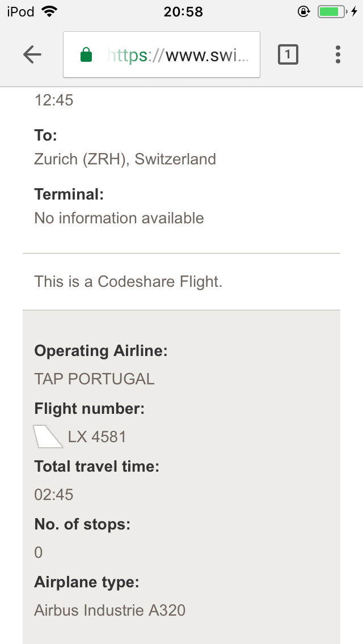The width and height of the screenshot is (363, 644).
Task: Tap the Zurich (ZRH), Switzerland destination
Action: 125,159
